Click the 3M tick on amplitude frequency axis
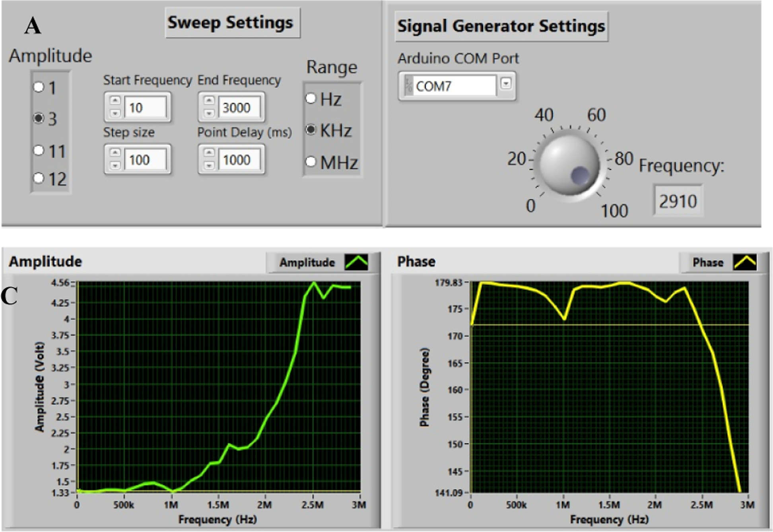Screen dimensions: 773x532 click(x=359, y=505)
